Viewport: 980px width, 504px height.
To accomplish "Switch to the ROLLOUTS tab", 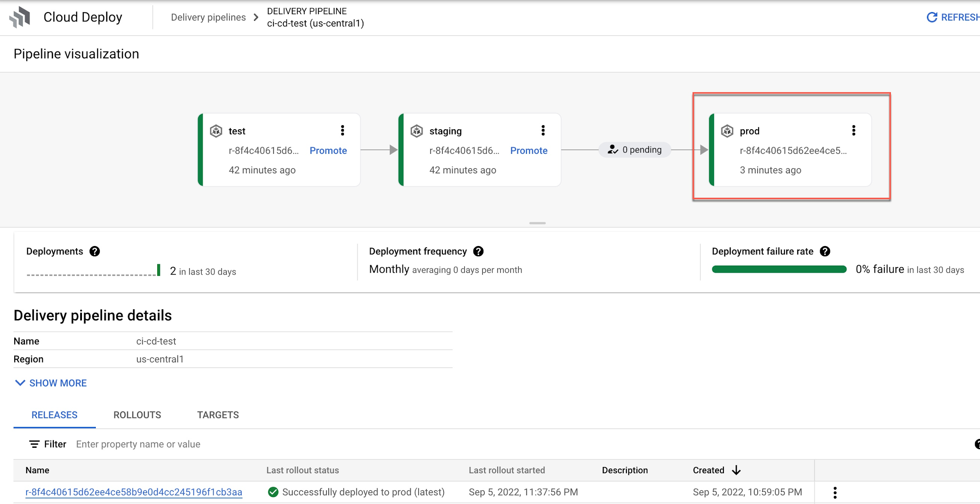I will (137, 415).
